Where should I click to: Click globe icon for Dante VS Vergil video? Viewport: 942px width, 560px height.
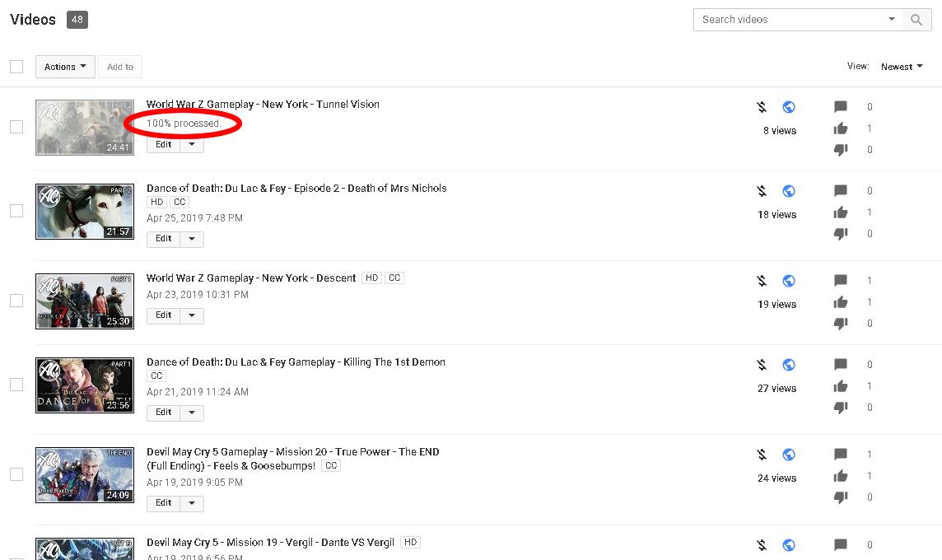pyautogui.click(x=789, y=545)
